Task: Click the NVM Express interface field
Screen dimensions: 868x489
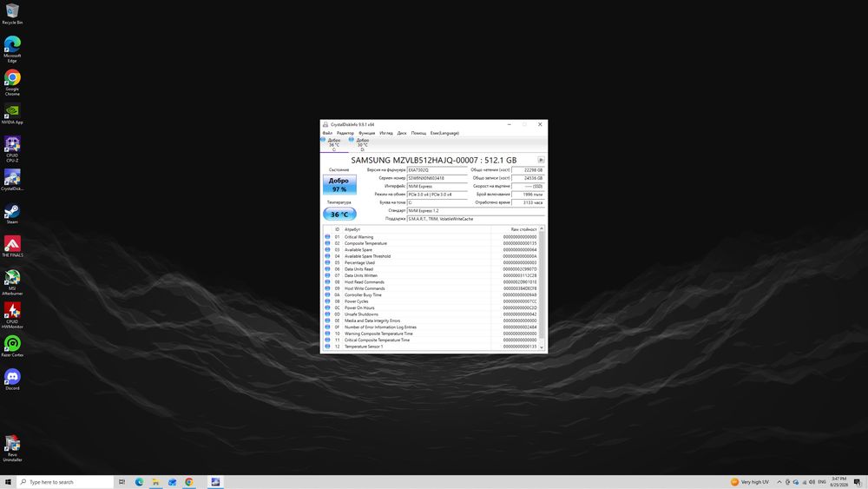Action: click(x=437, y=186)
